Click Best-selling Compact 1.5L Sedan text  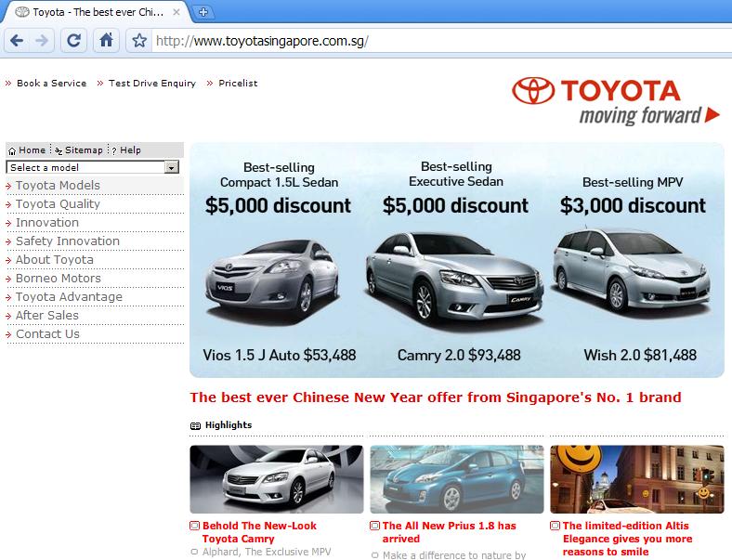(280, 175)
